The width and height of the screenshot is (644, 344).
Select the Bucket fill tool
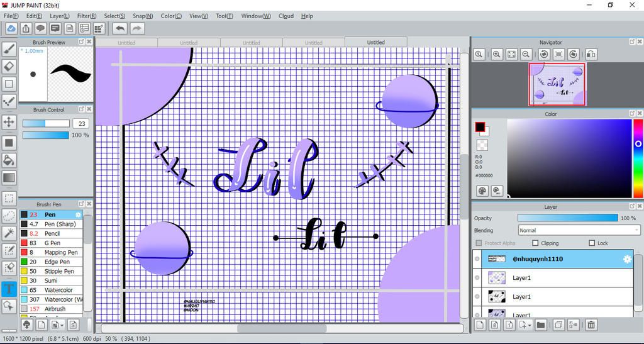click(x=9, y=160)
